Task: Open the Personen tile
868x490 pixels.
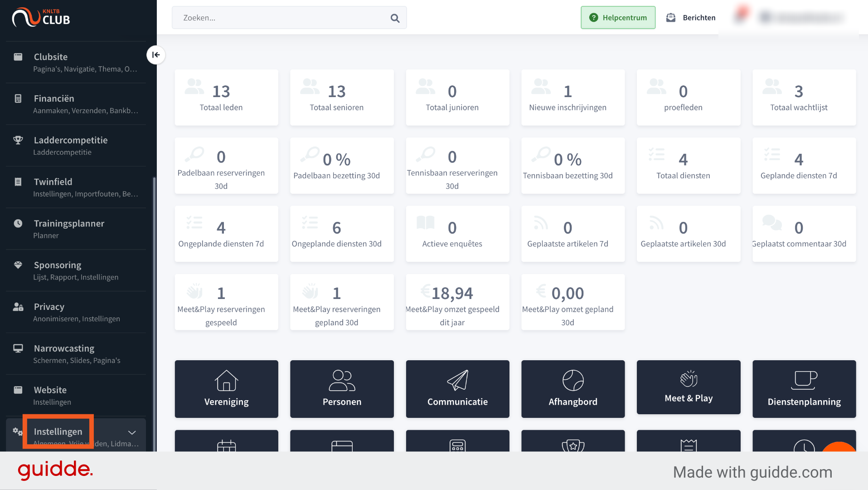Action: coord(342,389)
